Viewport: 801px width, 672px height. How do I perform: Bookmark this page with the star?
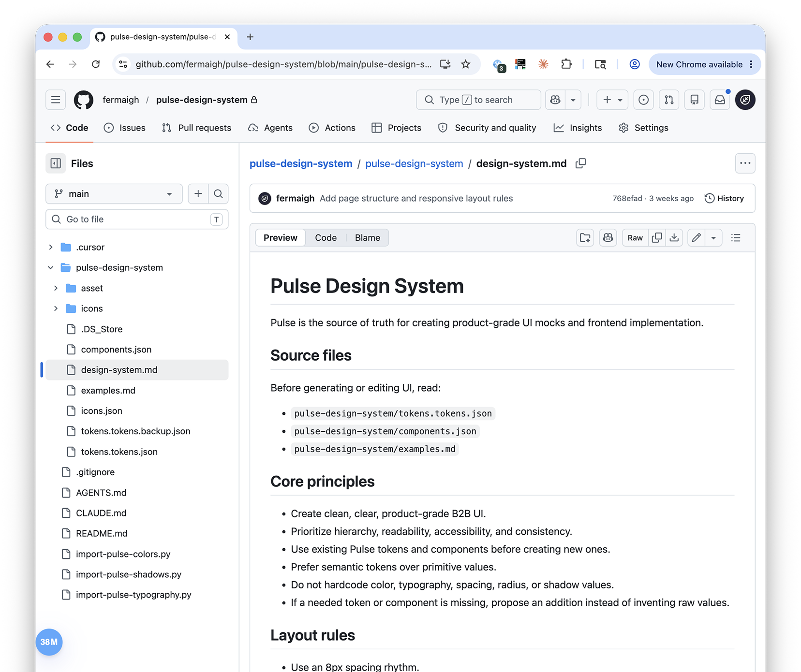[466, 64]
